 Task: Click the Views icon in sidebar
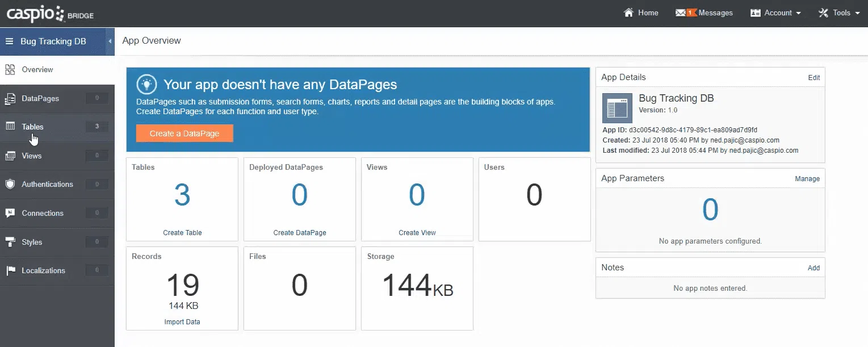coord(10,156)
